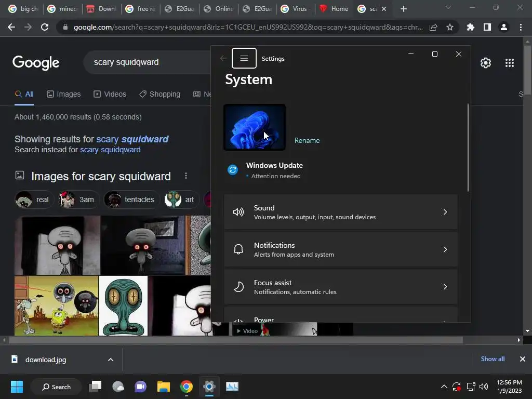Click the horizontal page scrollbar
Screen dimensions: 532x399
(x=235, y=340)
